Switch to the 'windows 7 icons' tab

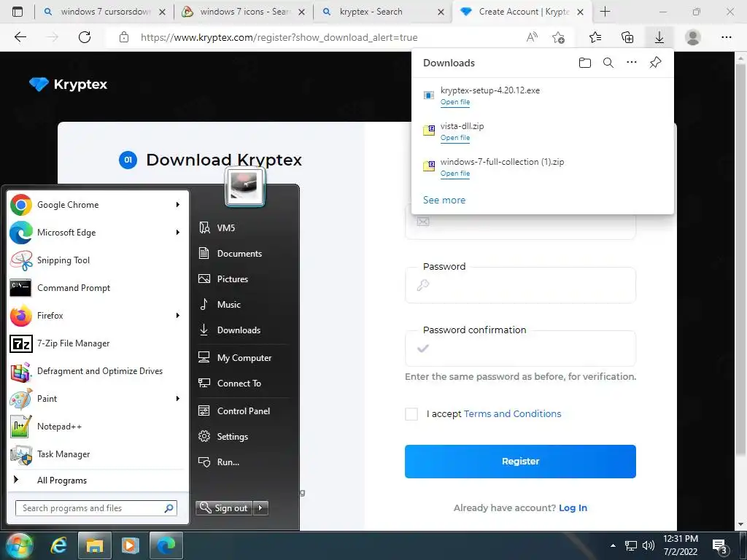click(x=244, y=12)
